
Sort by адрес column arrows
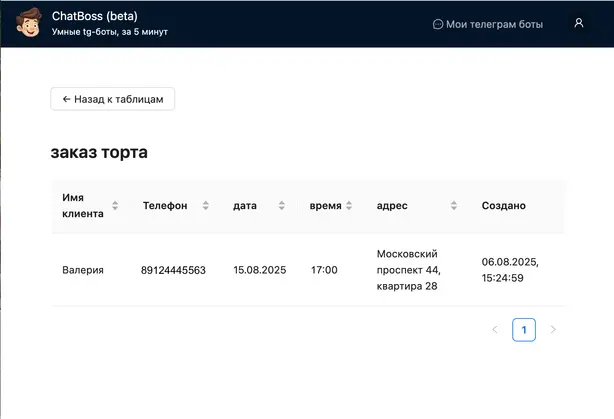(x=454, y=206)
